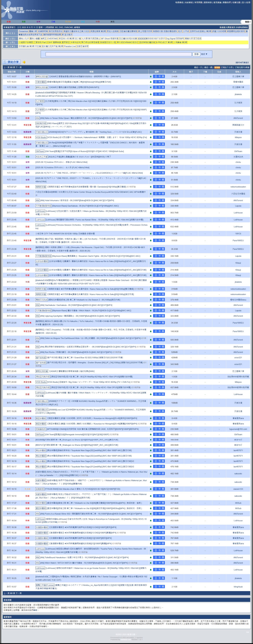
Task: Click magnet arrow for Hikaru ga Shinda Natsu row
Action: (x=150, y=213)
